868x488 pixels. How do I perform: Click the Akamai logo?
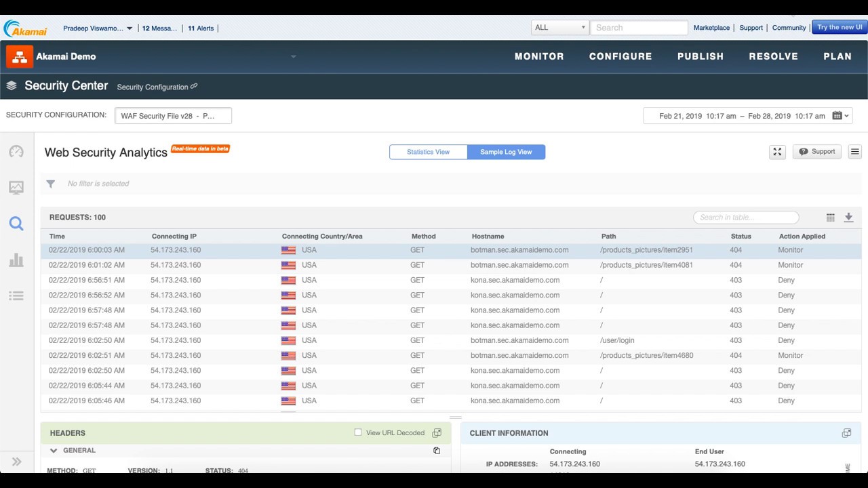point(26,28)
